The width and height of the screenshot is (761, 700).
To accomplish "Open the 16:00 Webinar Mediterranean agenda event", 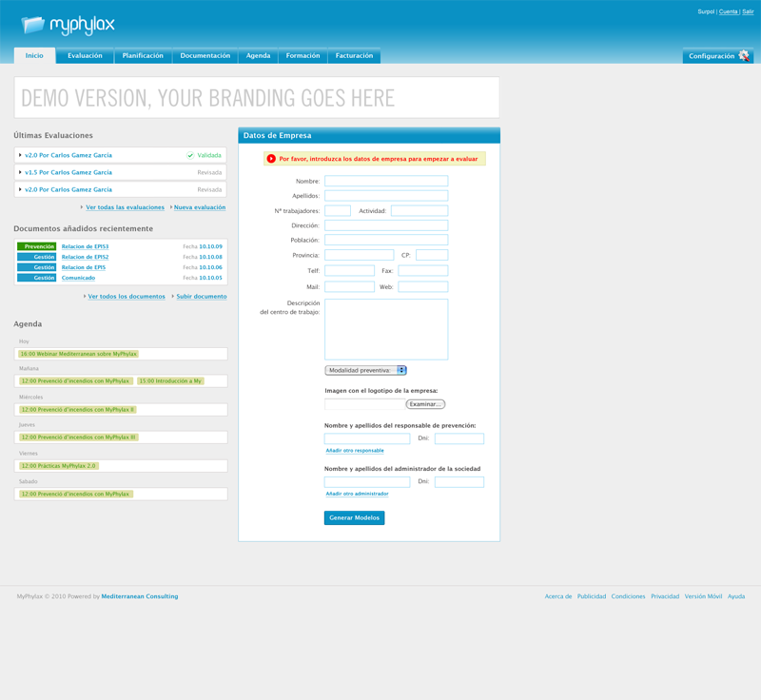I will (79, 354).
